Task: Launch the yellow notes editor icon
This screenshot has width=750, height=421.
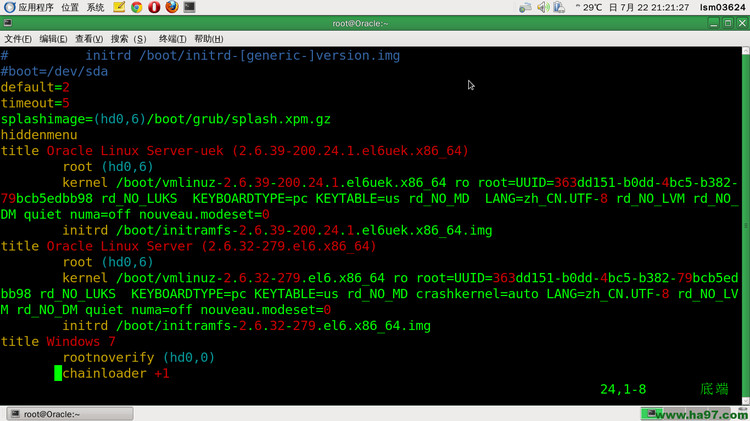Action: [120, 7]
